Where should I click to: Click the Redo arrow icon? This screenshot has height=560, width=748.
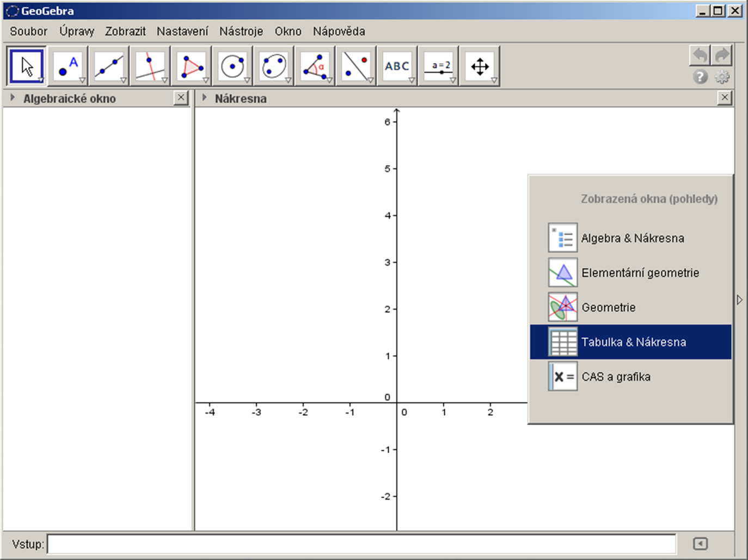tap(722, 55)
